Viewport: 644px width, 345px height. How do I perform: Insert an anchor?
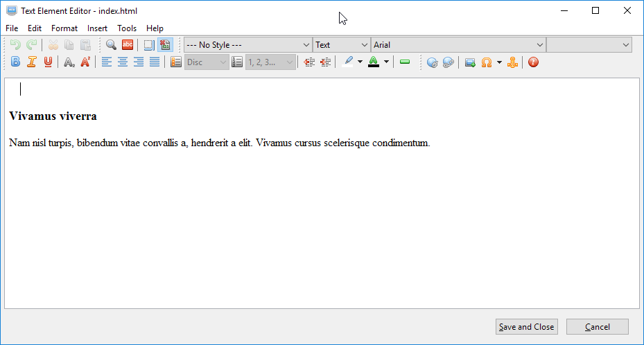(512, 62)
